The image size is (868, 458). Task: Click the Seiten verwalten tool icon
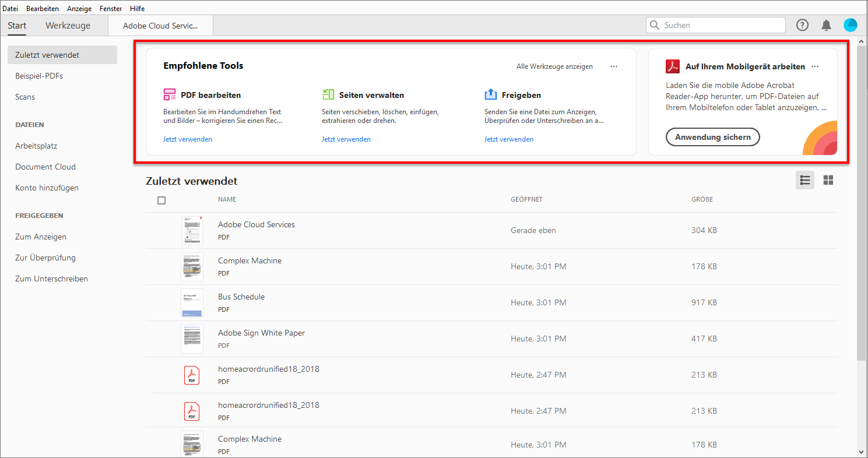point(328,95)
